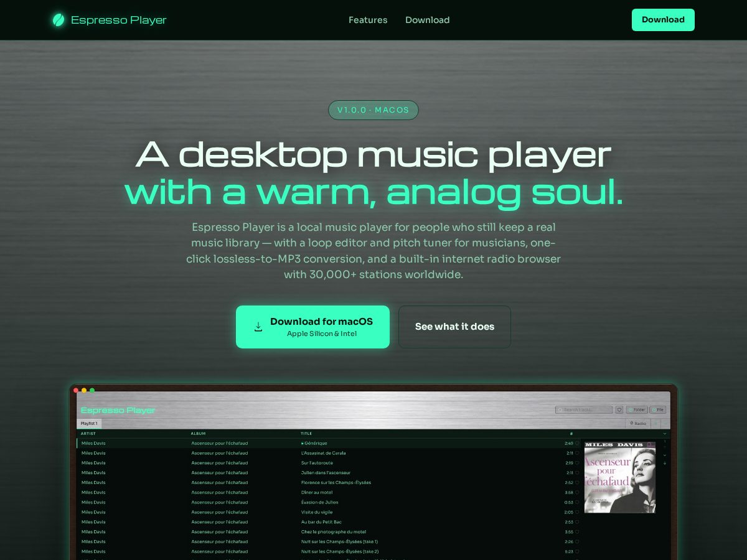Click the download arrow icon in the hero button

tap(258, 327)
